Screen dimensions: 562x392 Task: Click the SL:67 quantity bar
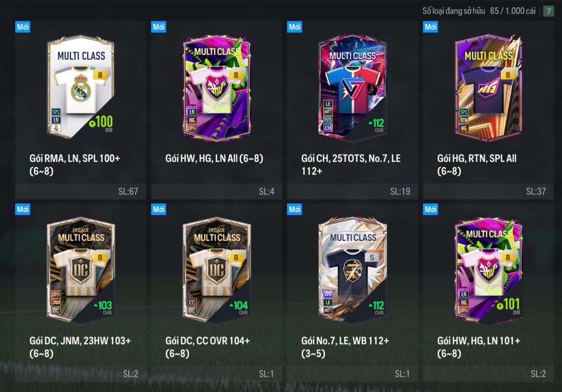81,191
